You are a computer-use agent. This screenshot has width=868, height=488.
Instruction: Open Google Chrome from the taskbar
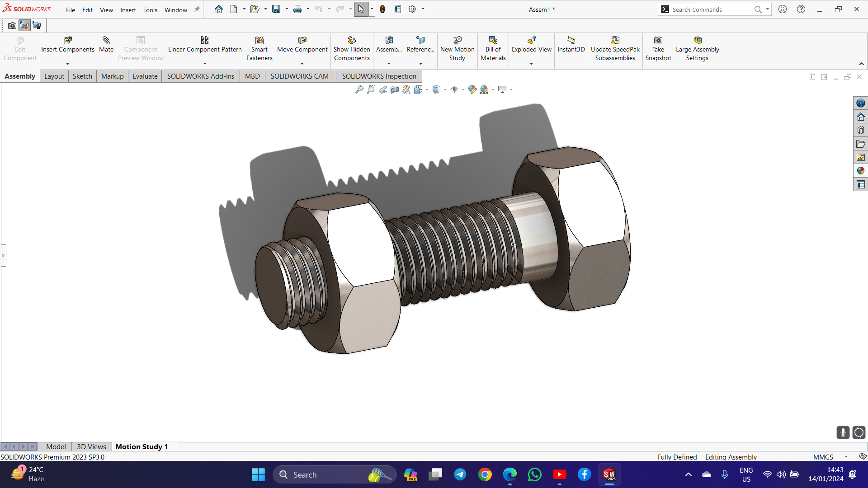click(x=485, y=474)
